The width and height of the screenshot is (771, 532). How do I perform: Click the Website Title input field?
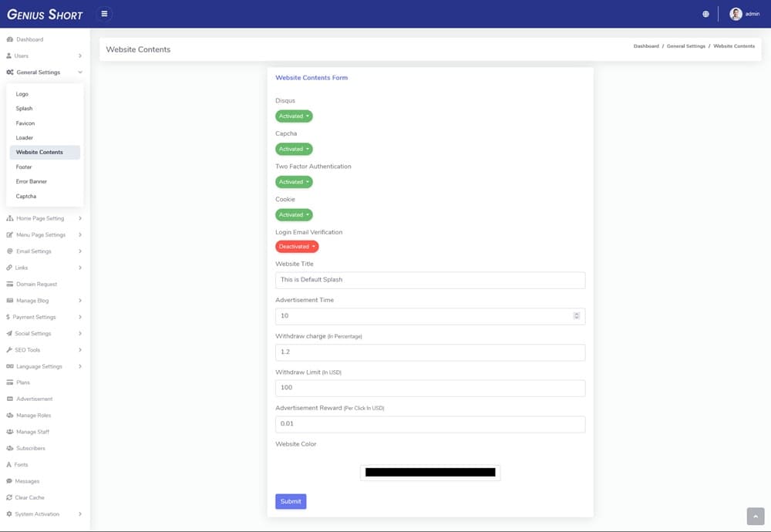(x=430, y=280)
